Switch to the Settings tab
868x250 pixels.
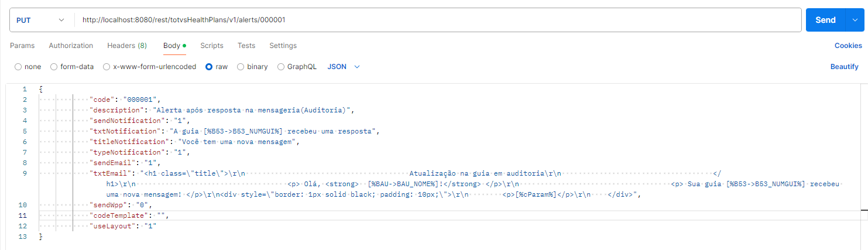tap(283, 46)
